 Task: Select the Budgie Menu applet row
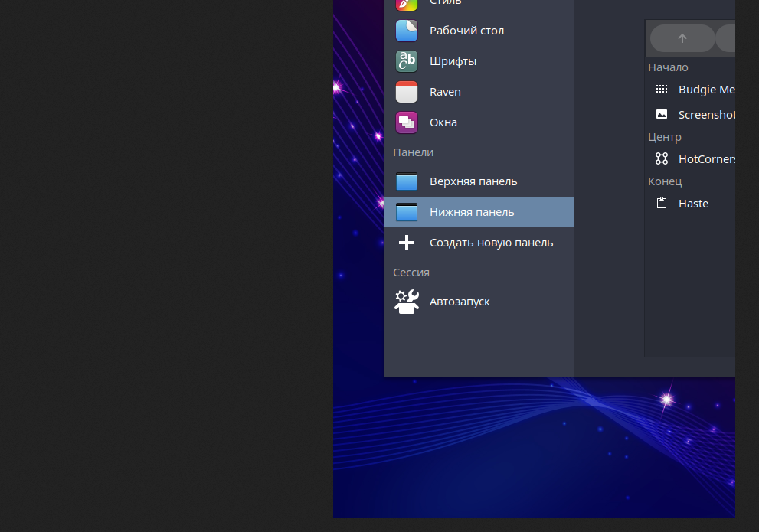pyautogui.click(x=690, y=90)
